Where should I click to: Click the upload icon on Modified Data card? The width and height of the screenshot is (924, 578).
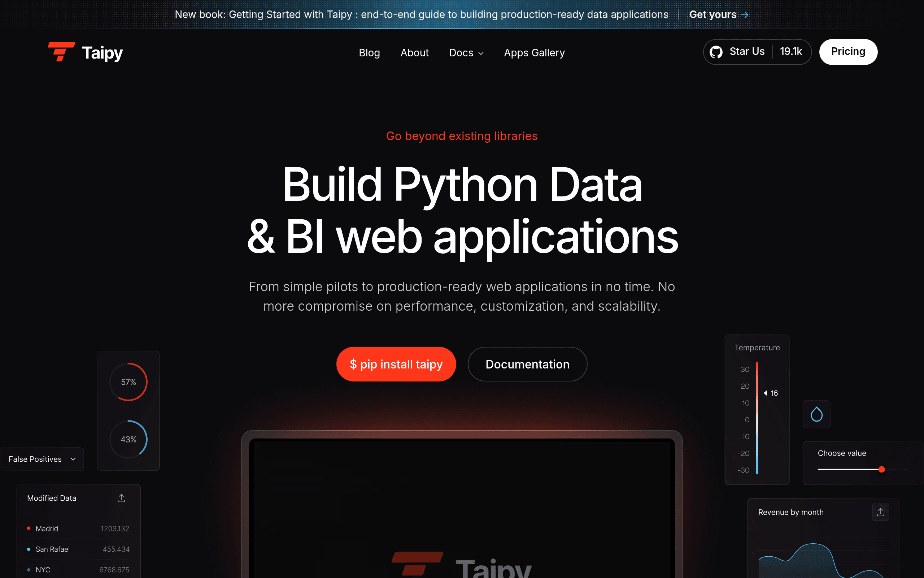(x=121, y=498)
